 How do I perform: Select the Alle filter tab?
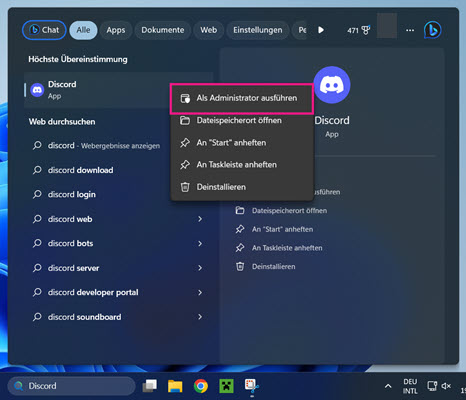coord(83,30)
